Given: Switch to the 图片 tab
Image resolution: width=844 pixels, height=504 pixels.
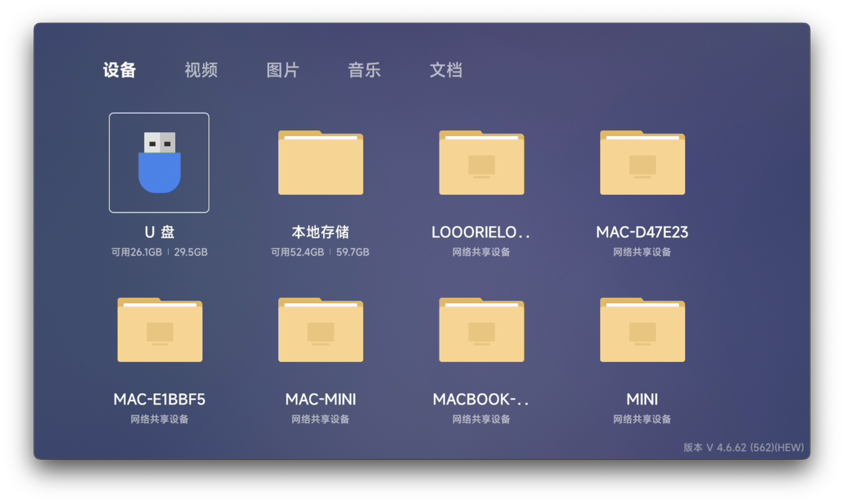Looking at the screenshot, I should (x=283, y=70).
